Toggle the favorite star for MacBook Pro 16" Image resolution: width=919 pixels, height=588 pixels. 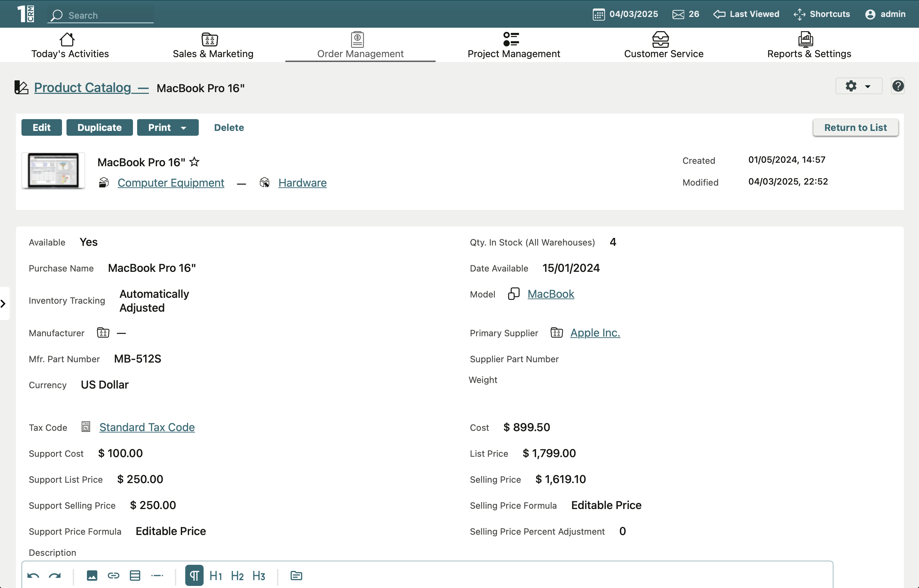[x=194, y=162]
